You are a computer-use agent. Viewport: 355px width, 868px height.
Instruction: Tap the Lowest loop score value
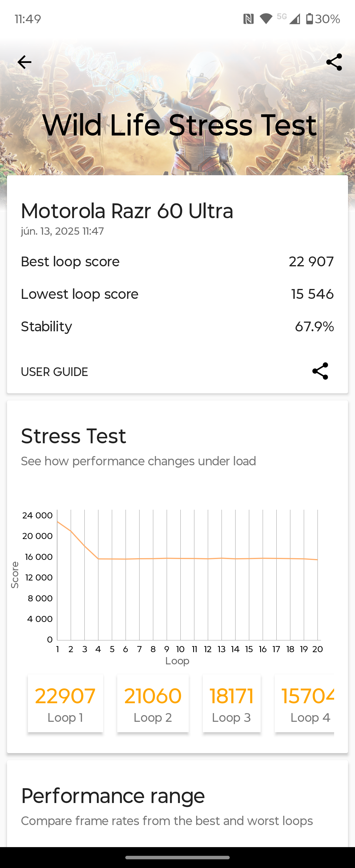point(313,294)
